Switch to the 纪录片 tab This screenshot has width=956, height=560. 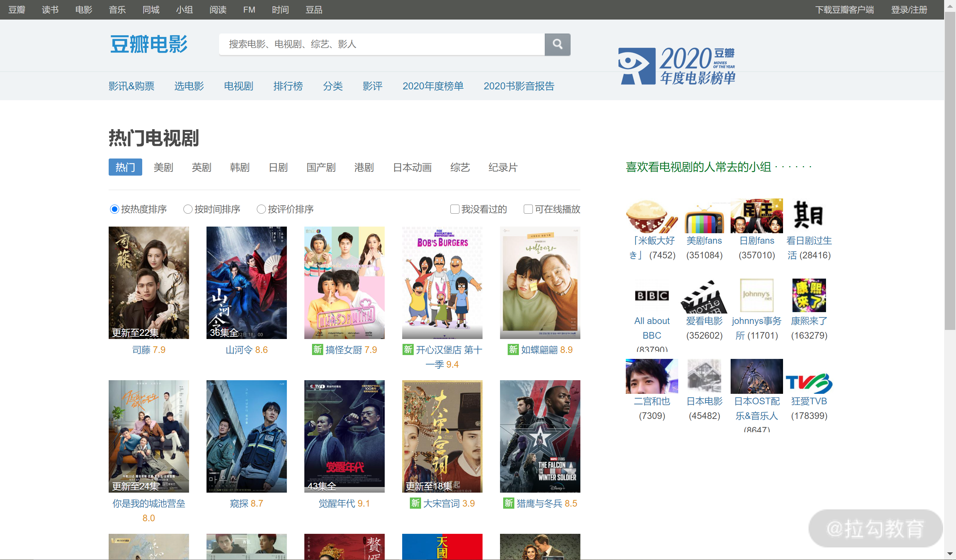tap(503, 167)
